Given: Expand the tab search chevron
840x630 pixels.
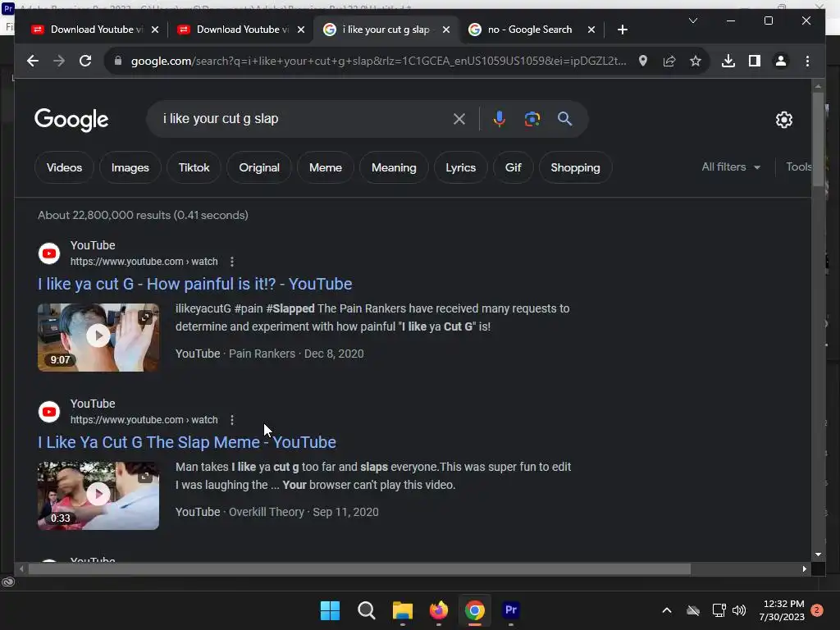Looking at the screenshot, I should pos(692,21).
